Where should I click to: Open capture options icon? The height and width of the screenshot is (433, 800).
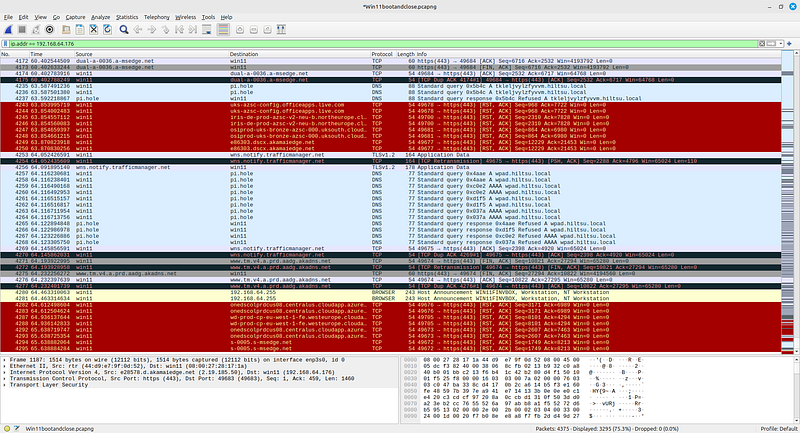point(49,30)
